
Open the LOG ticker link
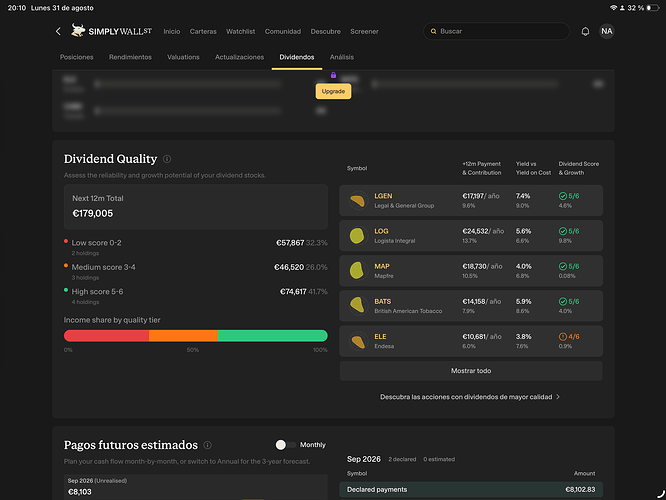pos(381,231)
